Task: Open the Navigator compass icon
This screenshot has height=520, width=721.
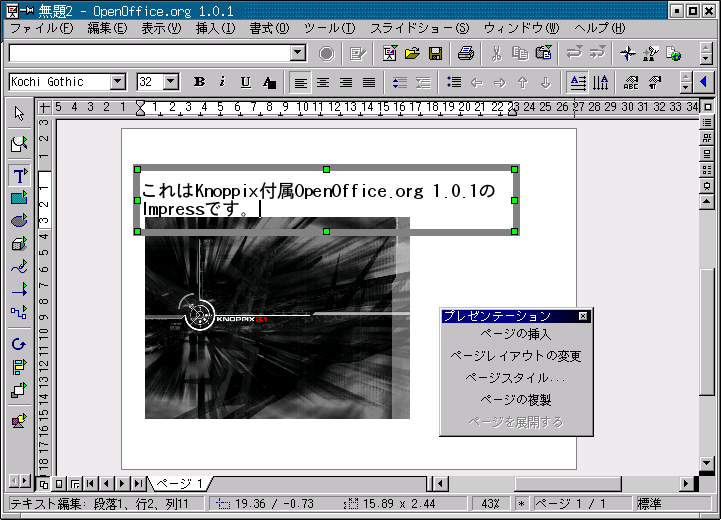Action: point(628,54)
